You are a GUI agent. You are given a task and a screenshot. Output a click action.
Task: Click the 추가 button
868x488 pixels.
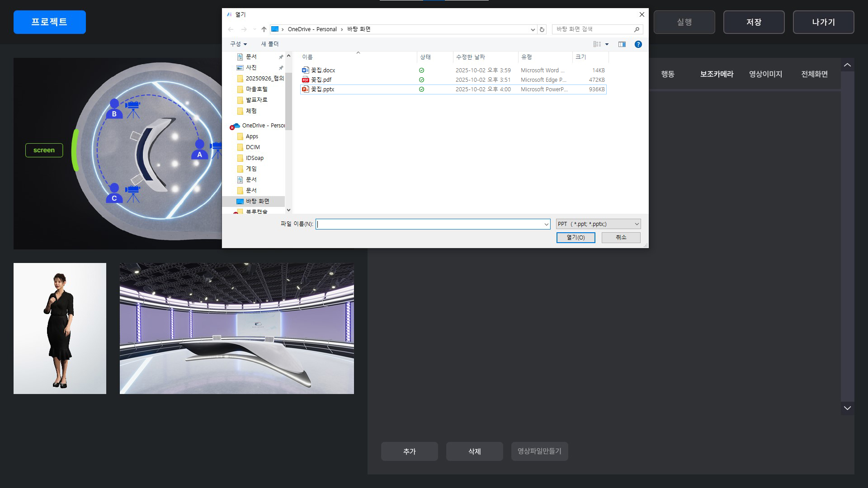409,451
